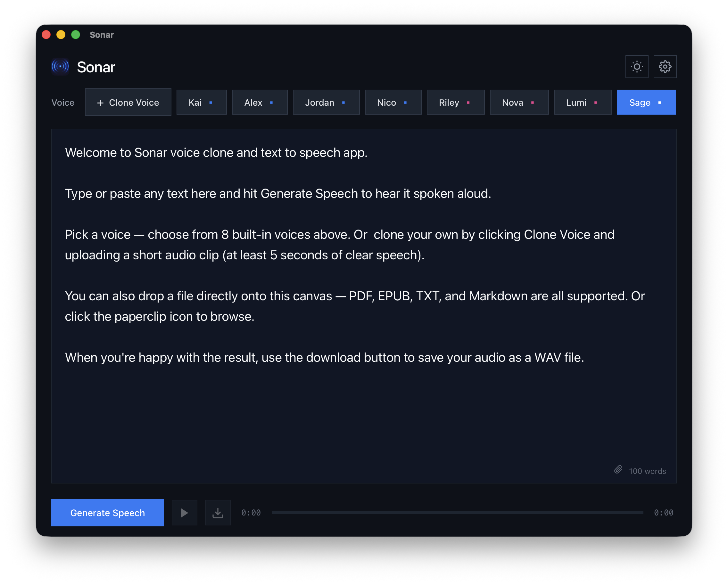This screenshot has width=728, height=584.
Task: Open the settings gear
Action: (x=665, y=67)
